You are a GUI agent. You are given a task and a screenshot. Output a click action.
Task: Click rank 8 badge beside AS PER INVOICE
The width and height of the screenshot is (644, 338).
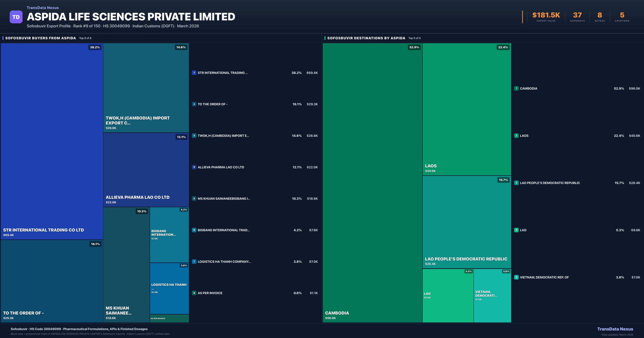tap(194, 293)
